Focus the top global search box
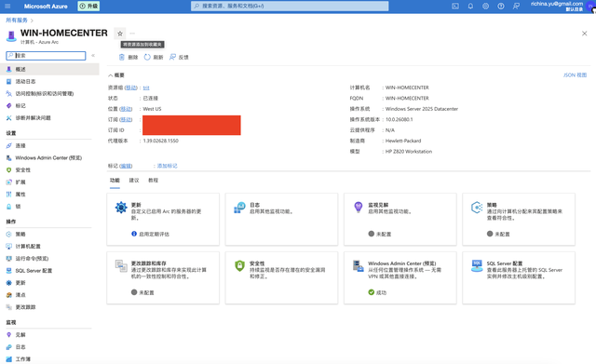This screenshot has height=364, width=596. point(290,7)
